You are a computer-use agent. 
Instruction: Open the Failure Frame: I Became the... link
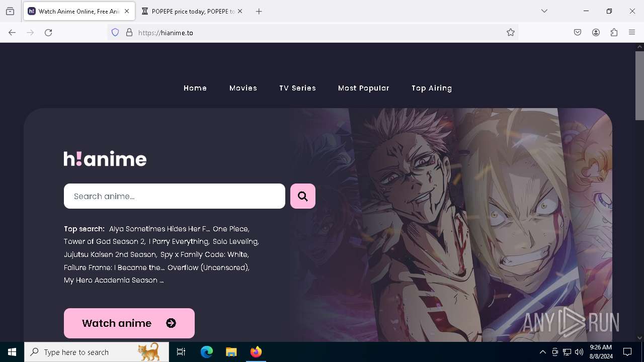pos(114,267)
